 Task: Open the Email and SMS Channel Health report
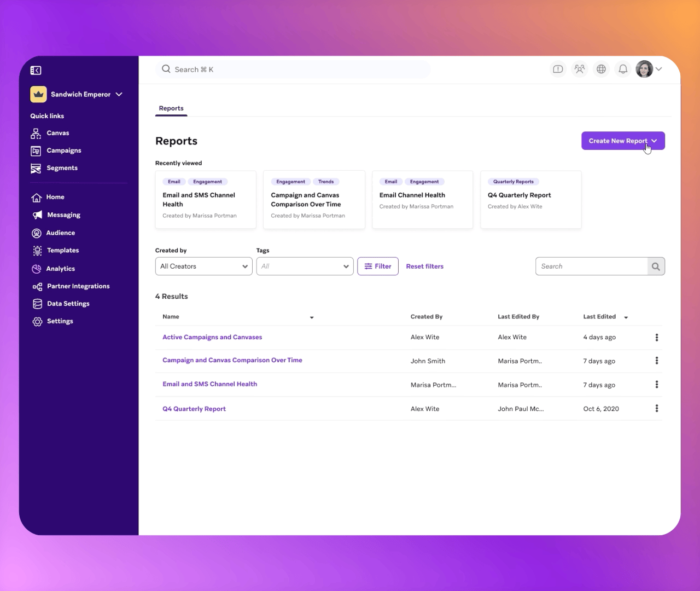pyautogui.click(x=209, y=384)
